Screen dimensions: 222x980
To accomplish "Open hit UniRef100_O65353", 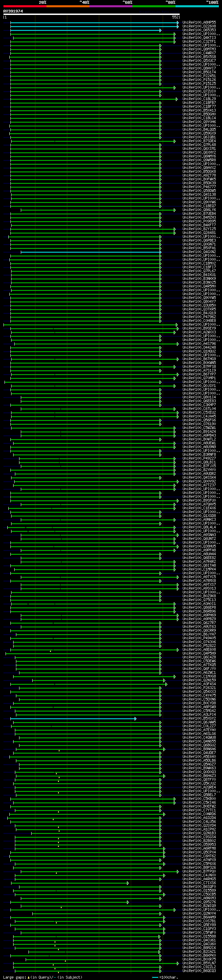I will coord(199,30).
